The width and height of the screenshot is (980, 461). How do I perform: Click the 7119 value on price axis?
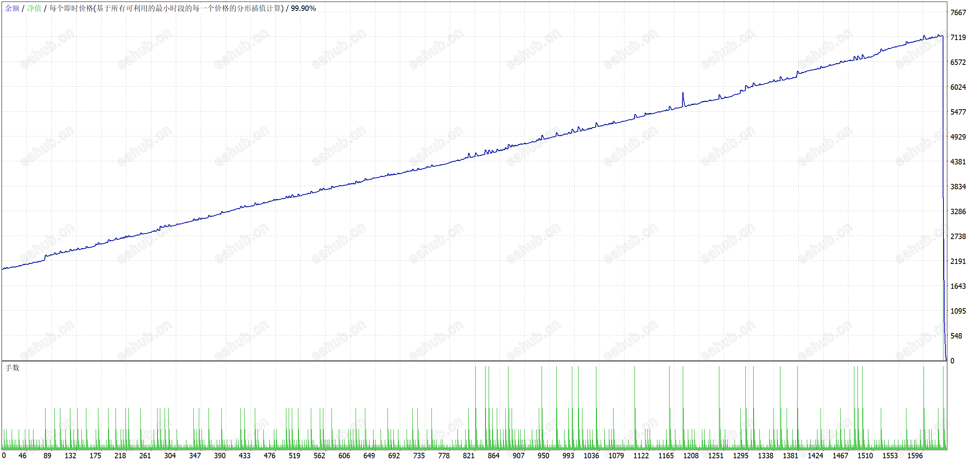point(958,37)
